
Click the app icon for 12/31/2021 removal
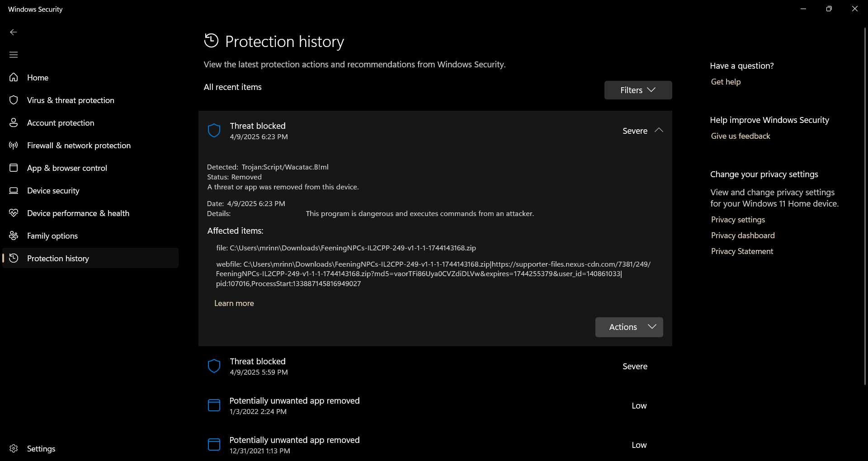point(214,445)
